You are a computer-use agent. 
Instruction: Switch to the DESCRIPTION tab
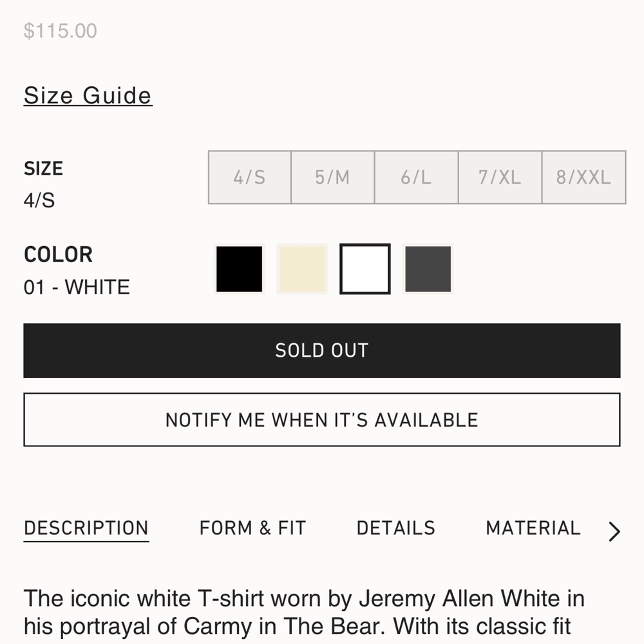[x=86, y=528]
